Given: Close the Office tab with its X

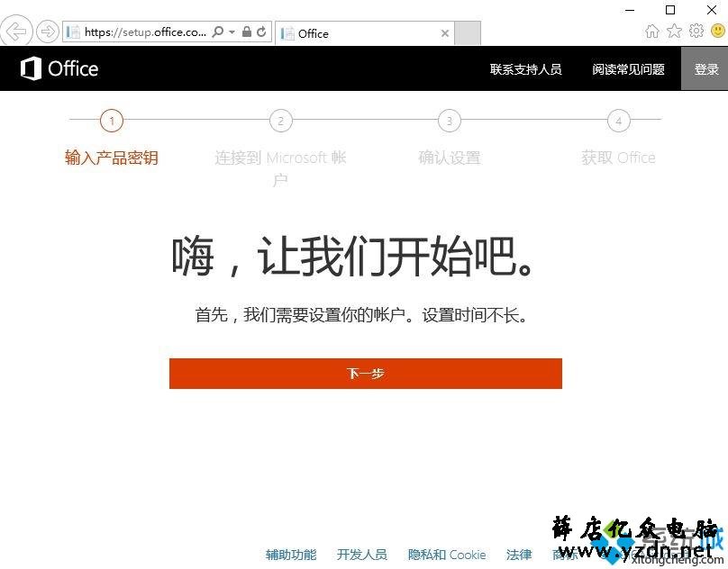Looking at the screenshot, I should click(x=445, y=33).
